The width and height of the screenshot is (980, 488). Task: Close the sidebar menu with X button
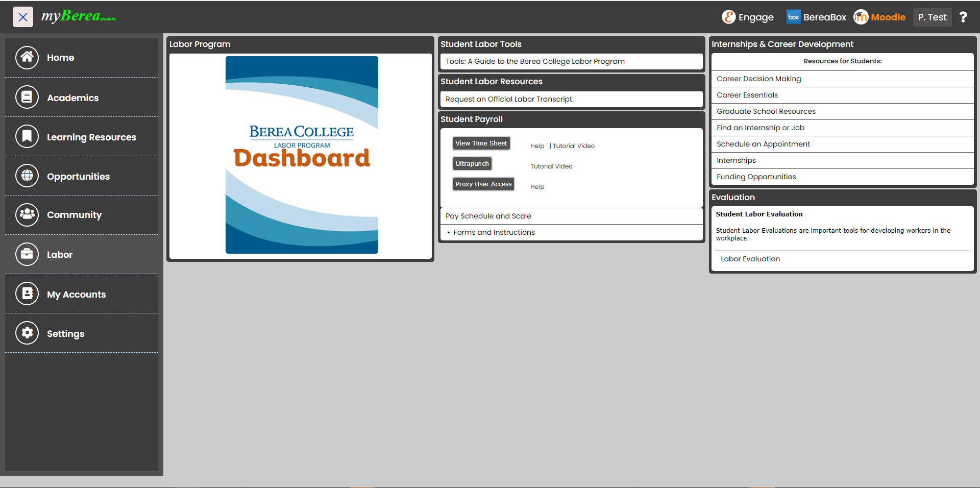[x=23, y=17]
